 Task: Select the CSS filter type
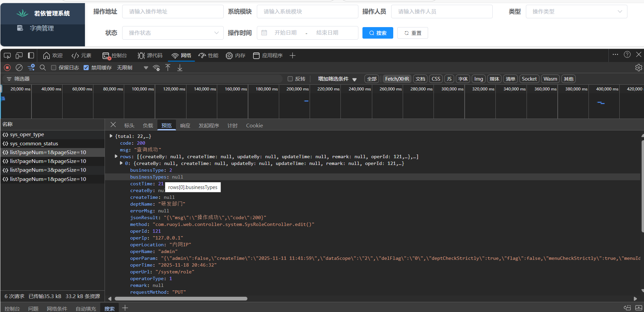(436, 79)
